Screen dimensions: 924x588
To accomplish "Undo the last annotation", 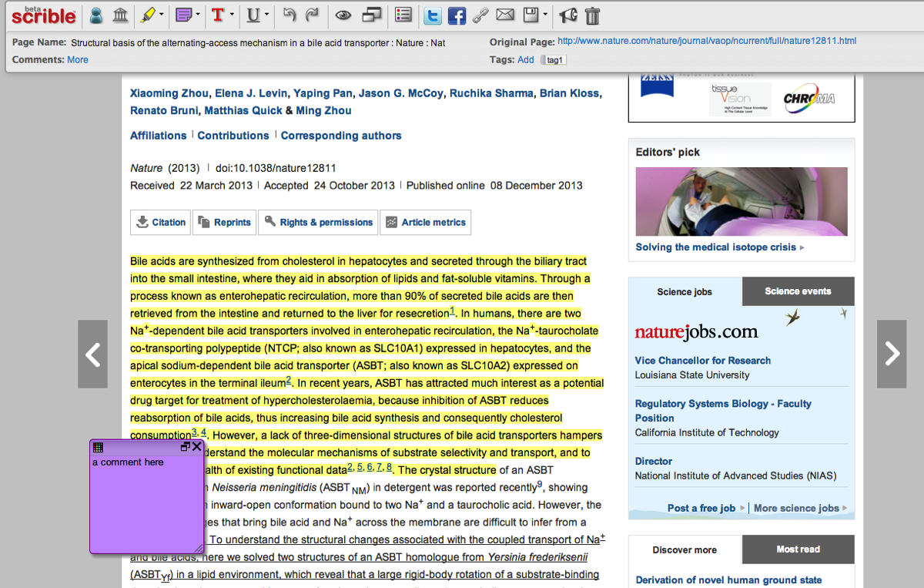I will pos(289,15).
